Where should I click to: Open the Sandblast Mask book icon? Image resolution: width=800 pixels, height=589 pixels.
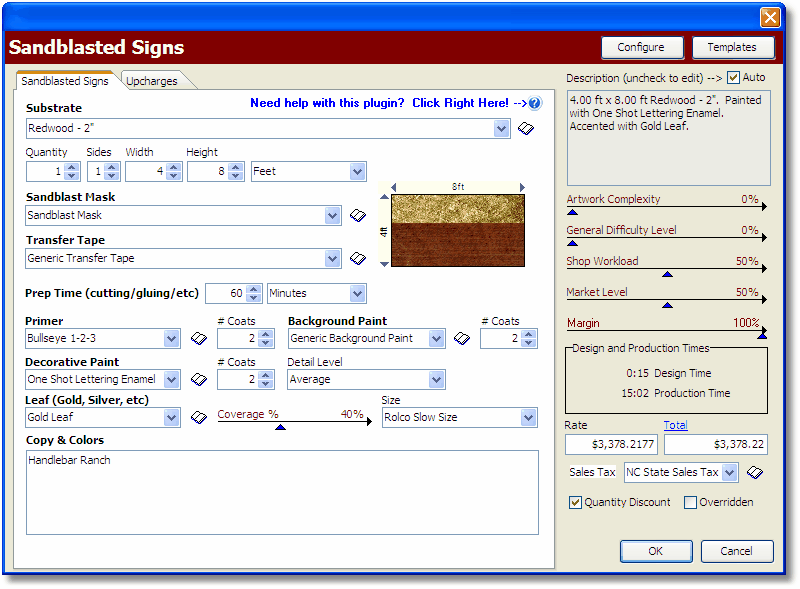tap(357, 215)
